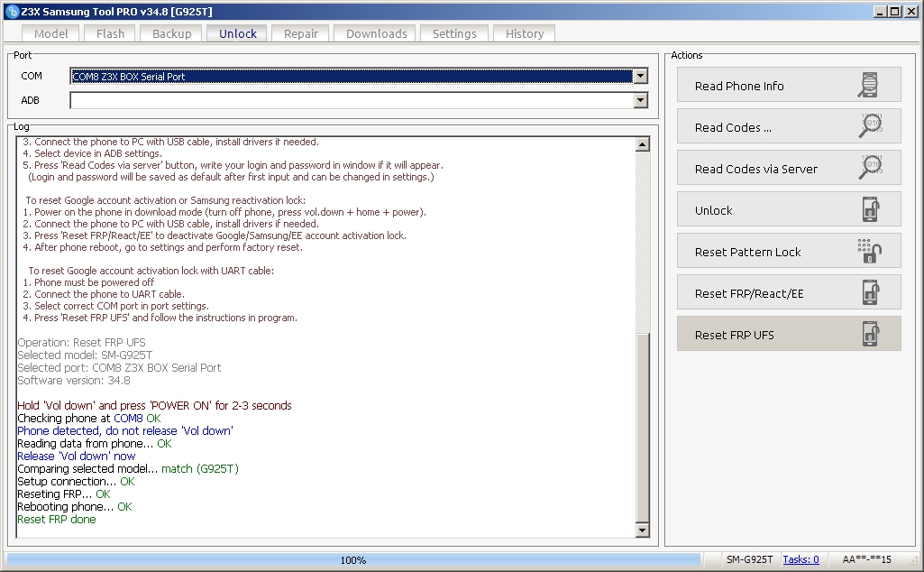
Task: Click the phone lock icon on Reset FRP/React/EE
Action: 871,292
